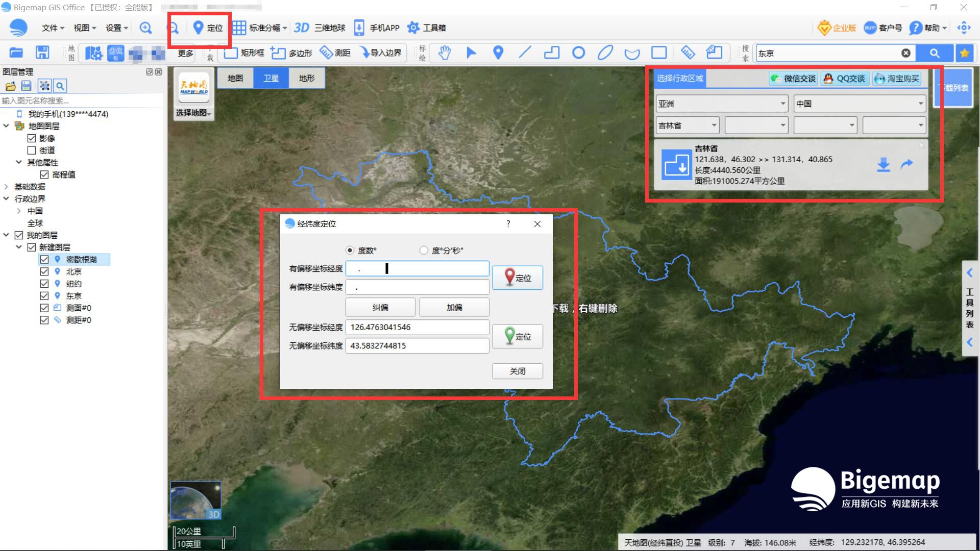Click the 3D globe thumbnail
Screen dimensions: 980x551
click(195, 500)
